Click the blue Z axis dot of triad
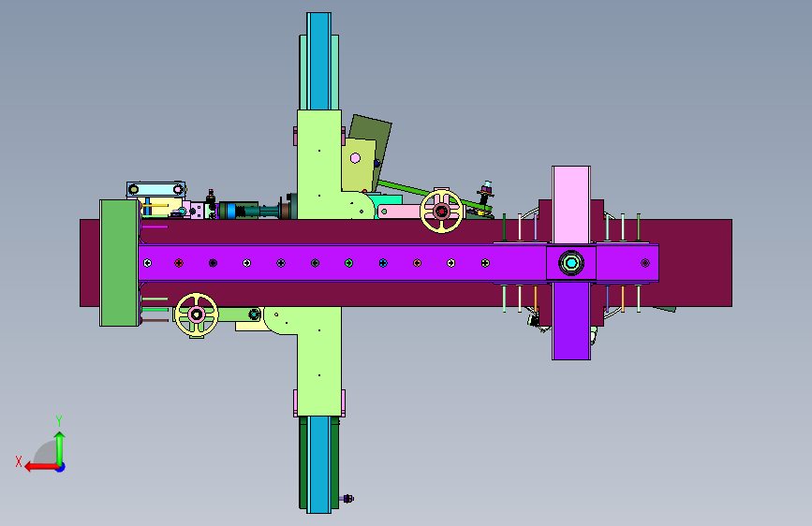 pyautogui.click(x=61, y=467)
